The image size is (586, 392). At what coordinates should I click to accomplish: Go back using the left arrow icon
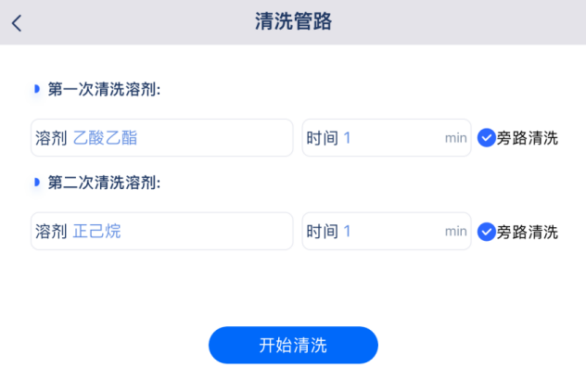point(17,23)
